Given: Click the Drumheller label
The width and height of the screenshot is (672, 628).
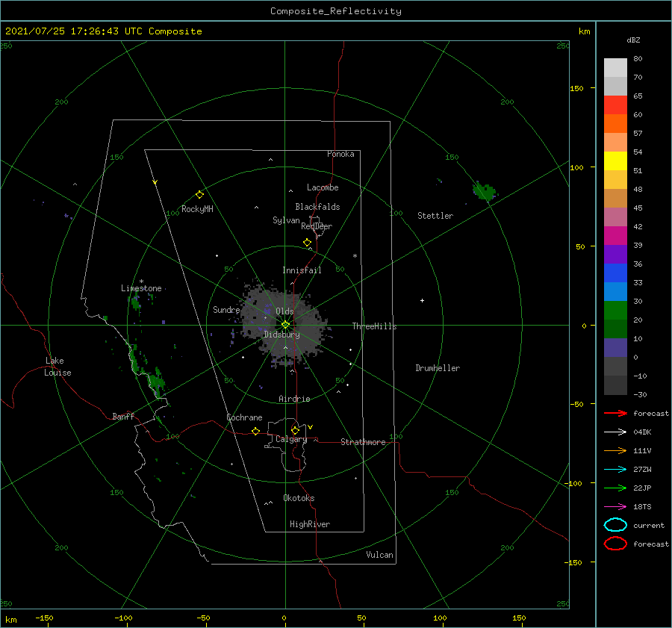Looking at the screenshot, I should (x=438, y=368).
